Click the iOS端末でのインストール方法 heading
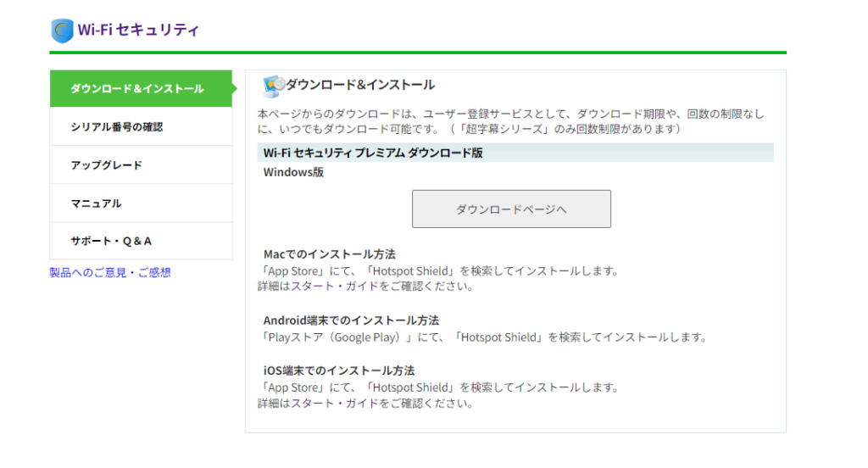This screenshot has width=868, height=468. tap(339, 370)
